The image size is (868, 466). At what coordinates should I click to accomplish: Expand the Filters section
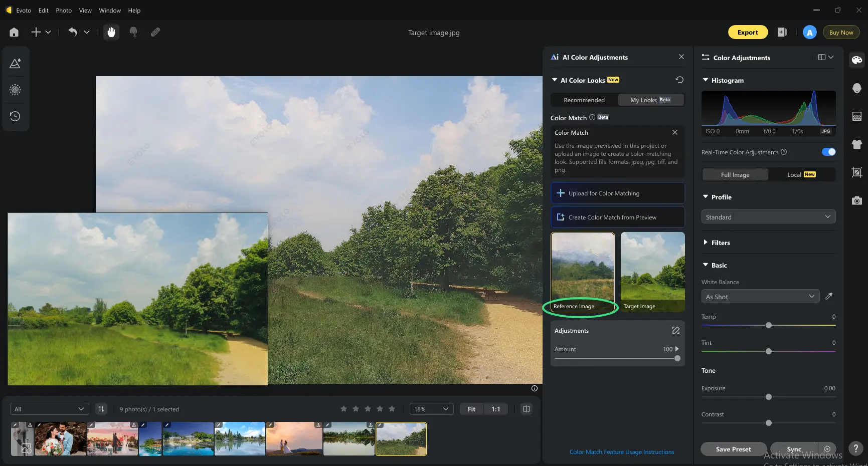pos(706,242)
